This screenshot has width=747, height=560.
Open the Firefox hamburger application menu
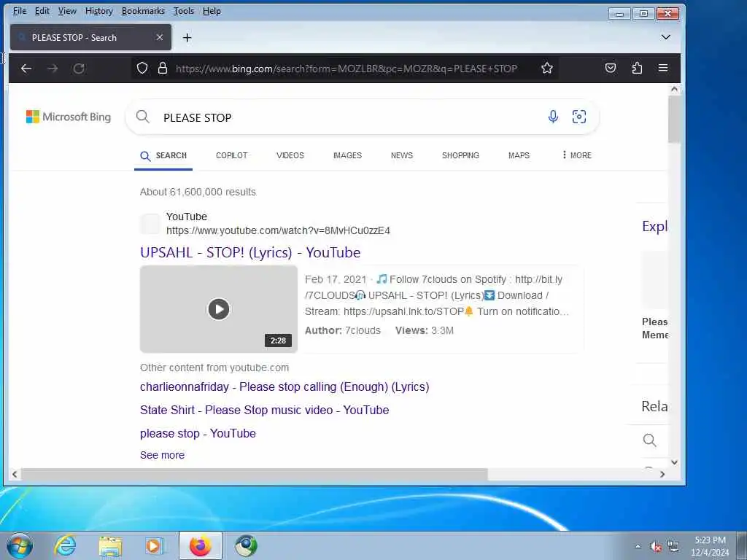tap(662, 68)
